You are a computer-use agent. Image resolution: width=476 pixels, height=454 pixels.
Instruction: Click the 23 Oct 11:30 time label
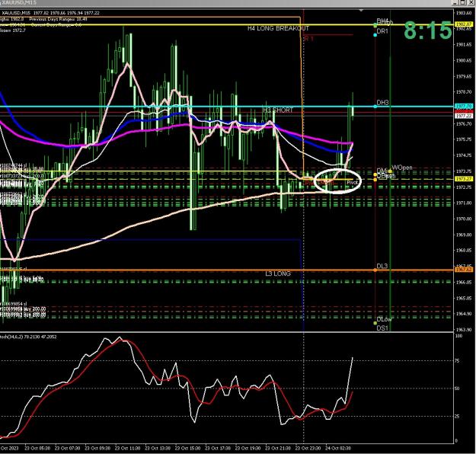(127, 448)
